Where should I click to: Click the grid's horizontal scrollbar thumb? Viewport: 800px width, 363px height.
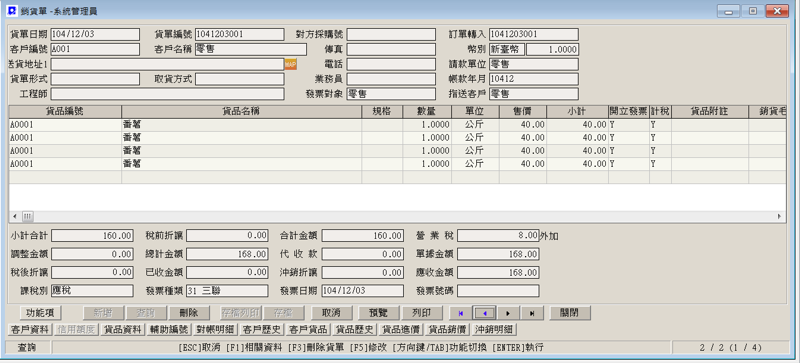[x=27, y=216]
